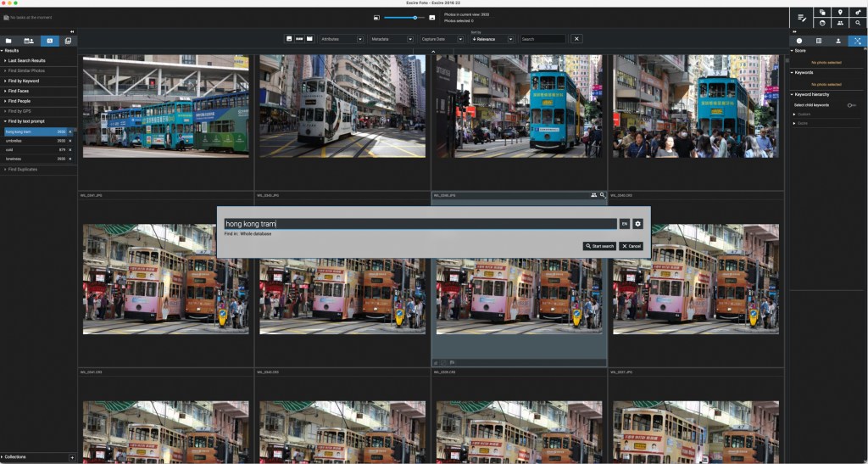Select the blue tram with crowd thumbnail
This screenshot has height=464, width=868.
(696, 106)
